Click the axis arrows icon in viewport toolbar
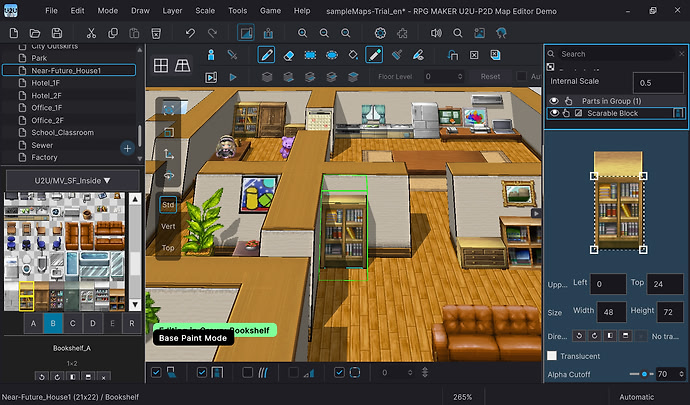Viewport: 690px width, 405px height. (169, 154)
